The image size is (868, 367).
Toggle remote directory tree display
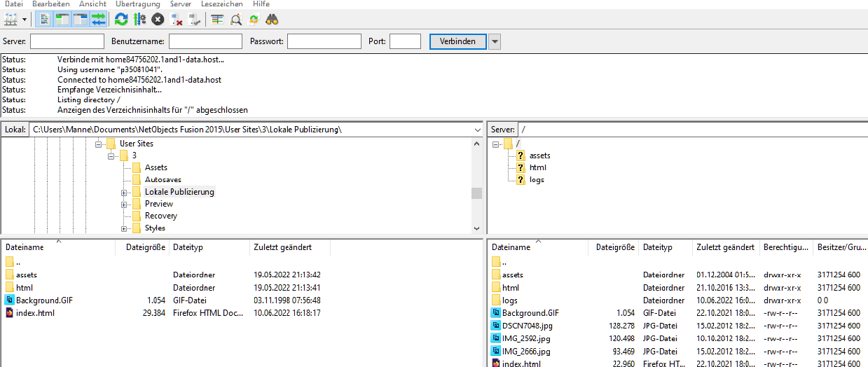[80, 19]
